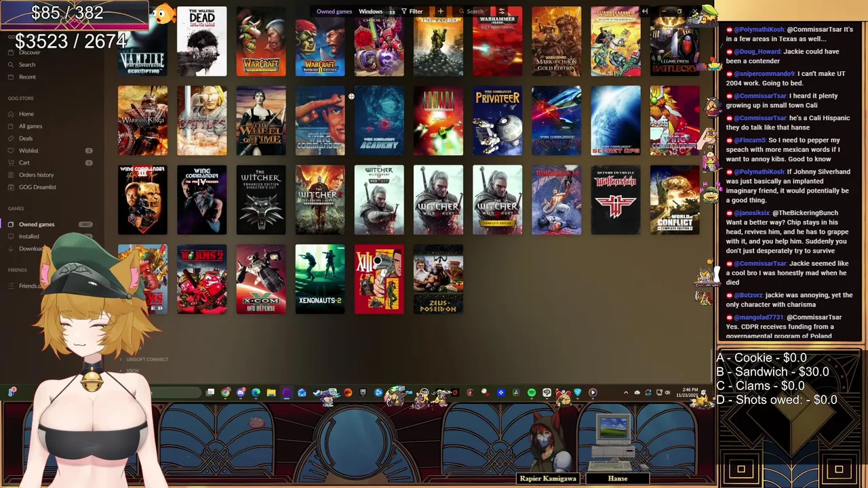This screenshot has width=868, height=488.
Task: Go to GOG Store Home
Action: [x=26, y=114]
